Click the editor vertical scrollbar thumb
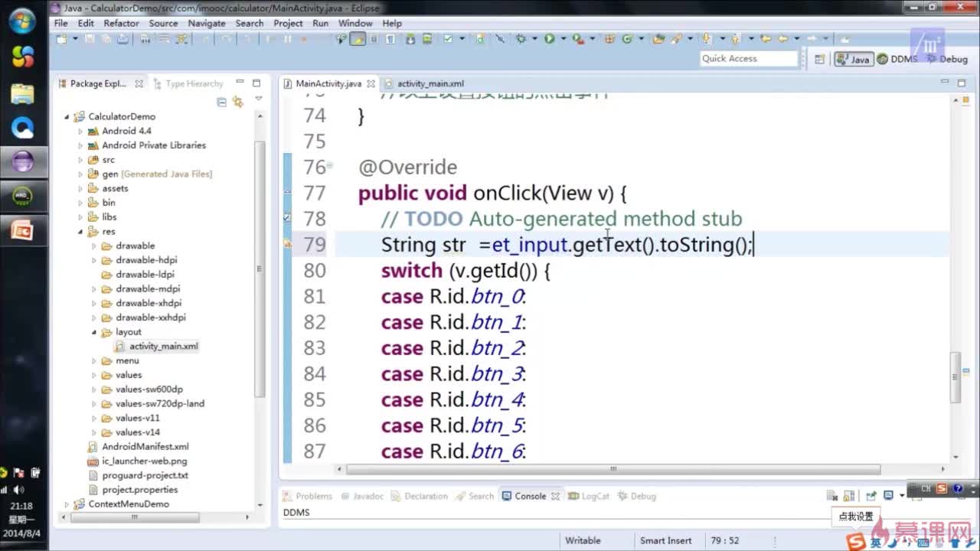 pyautogui.click(x=955, y=377)
